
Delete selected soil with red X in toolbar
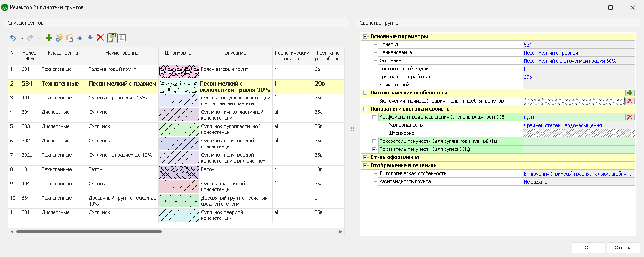[x=101, y=38]
